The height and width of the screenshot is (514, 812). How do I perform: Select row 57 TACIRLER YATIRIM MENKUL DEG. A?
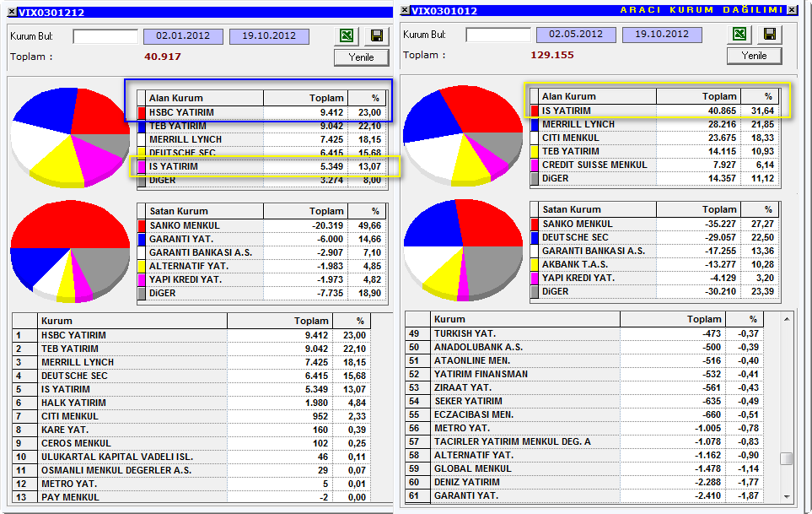(584, 441)
